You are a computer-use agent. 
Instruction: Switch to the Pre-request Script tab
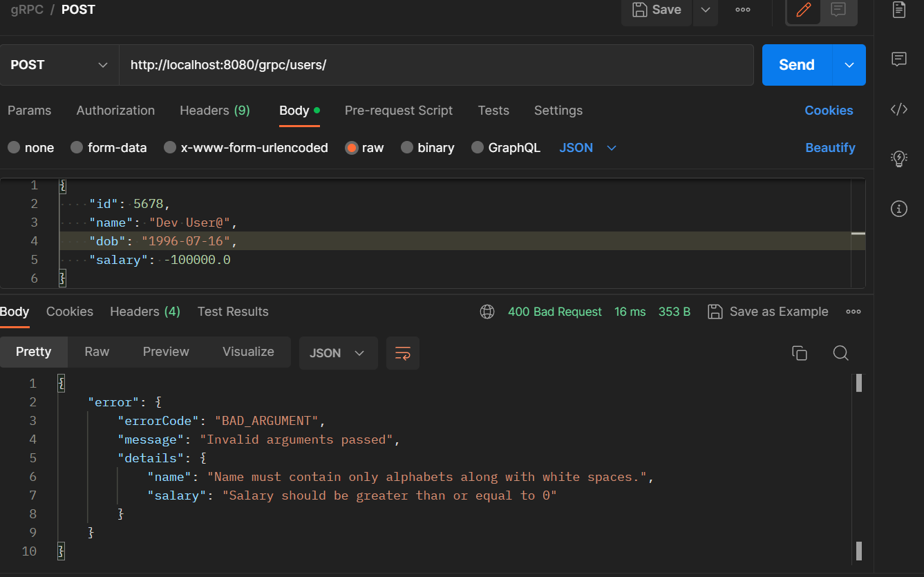coord(399,111)
